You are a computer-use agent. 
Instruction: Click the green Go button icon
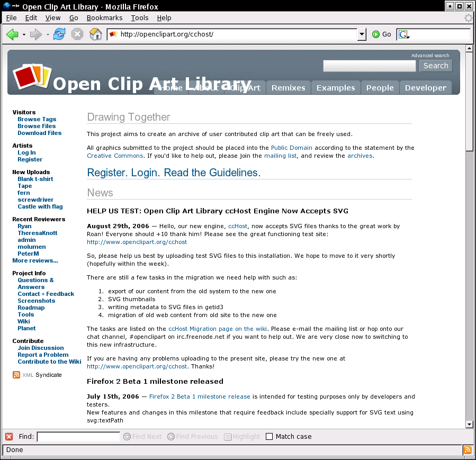376,34
